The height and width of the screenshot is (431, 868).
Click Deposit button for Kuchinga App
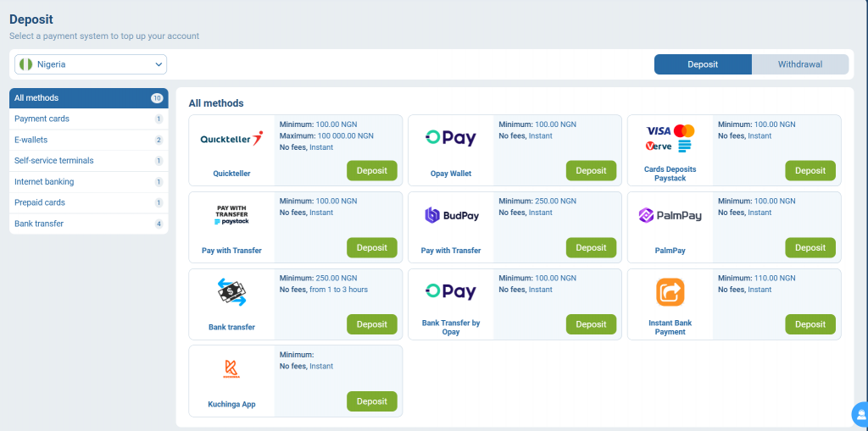click(x=371, y=401)
